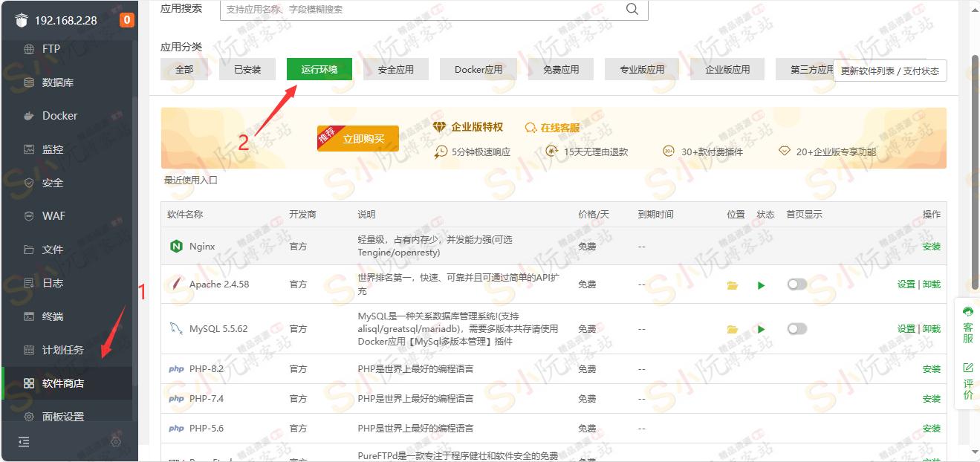
Task: Open 设置 for Apache 2.4.58
Action: point(906,284)
